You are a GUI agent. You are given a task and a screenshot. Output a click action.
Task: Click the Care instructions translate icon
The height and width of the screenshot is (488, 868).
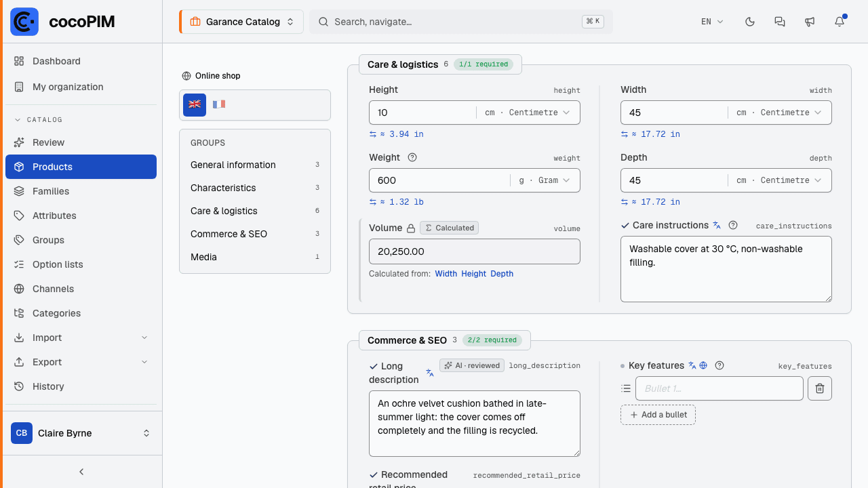tap(717, 225)
